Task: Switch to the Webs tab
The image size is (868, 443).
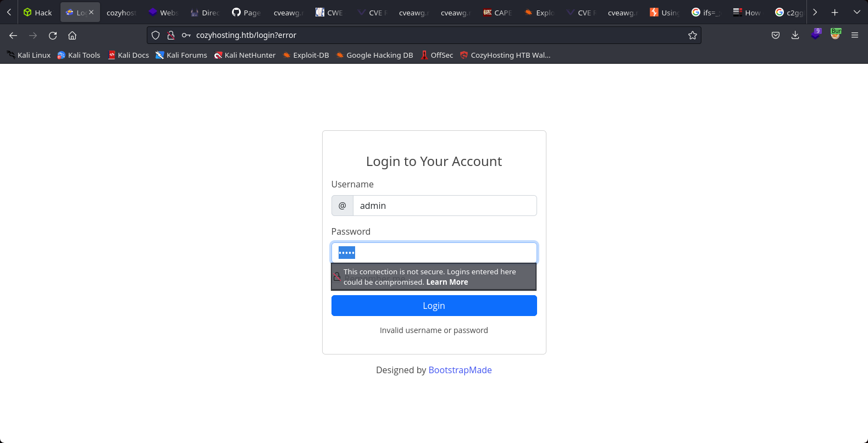Action: click(163, 12)
